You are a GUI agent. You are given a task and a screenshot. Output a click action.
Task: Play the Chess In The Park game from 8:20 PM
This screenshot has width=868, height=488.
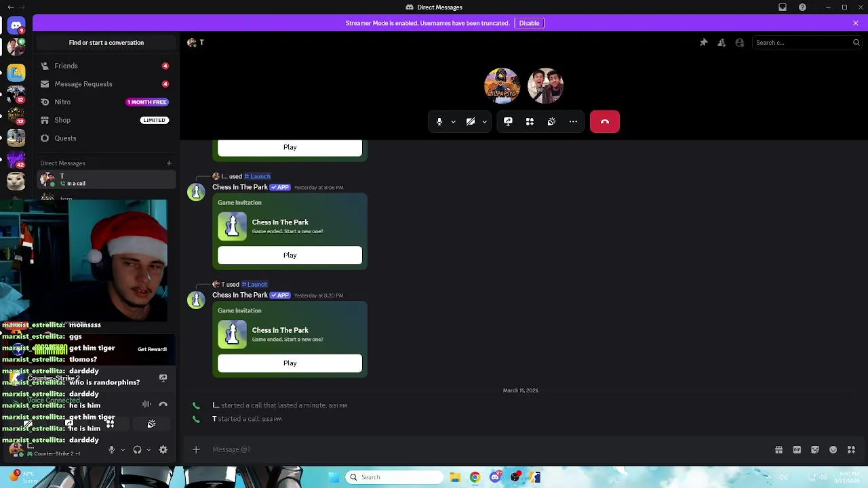tap(290, 363)
